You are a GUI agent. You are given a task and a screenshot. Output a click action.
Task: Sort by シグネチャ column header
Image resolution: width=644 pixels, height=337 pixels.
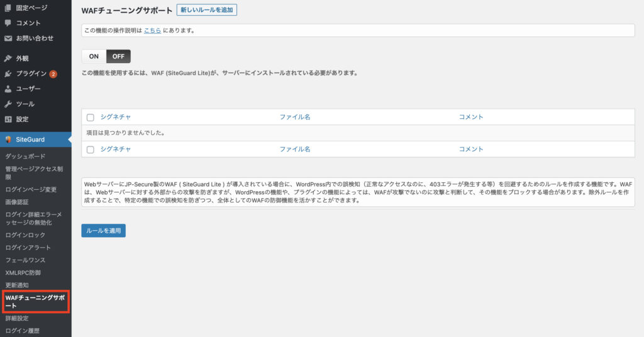tap(116, 117)
